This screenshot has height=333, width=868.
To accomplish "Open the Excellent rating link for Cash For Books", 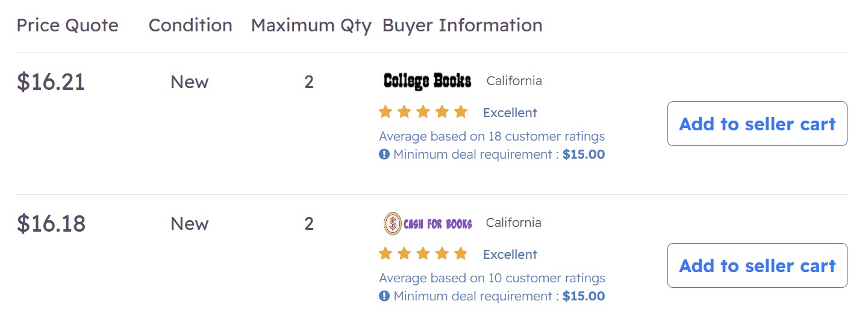I will coord(510,255).
